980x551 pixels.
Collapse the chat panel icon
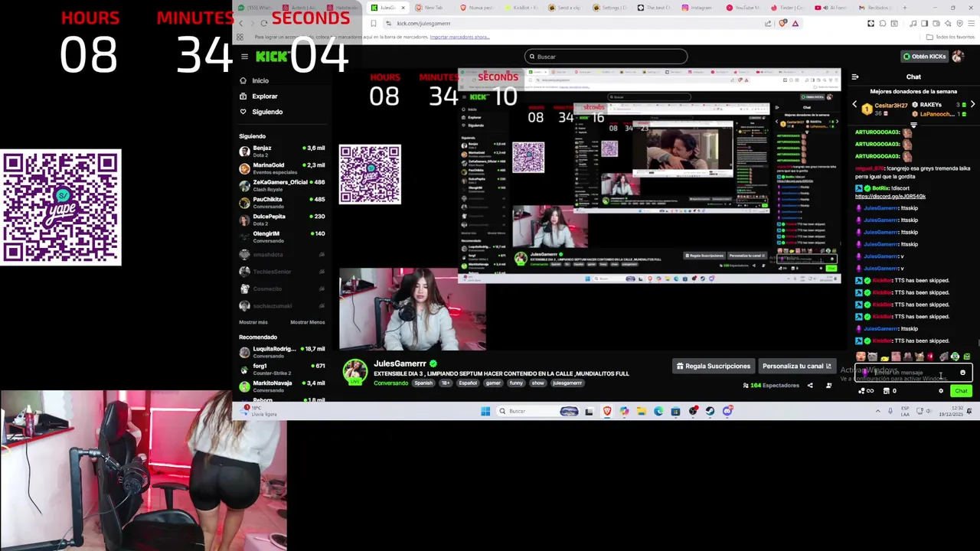tap(855, 77)
